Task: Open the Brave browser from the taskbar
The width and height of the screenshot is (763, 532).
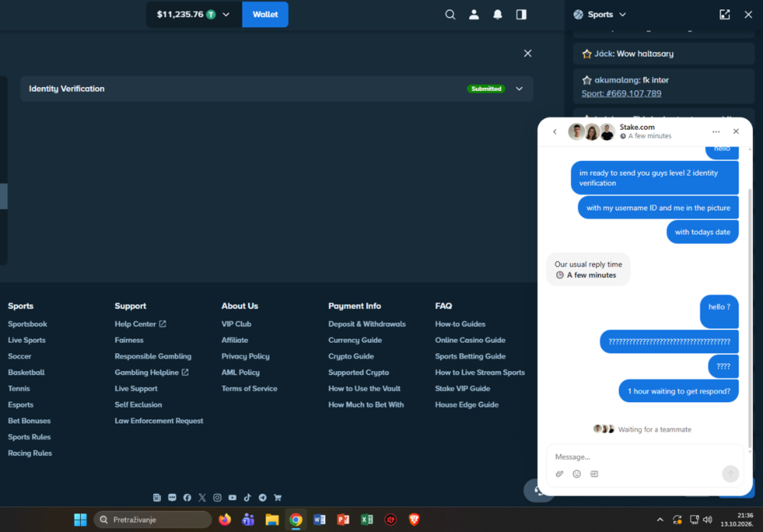Action: [x=414, y=520]
